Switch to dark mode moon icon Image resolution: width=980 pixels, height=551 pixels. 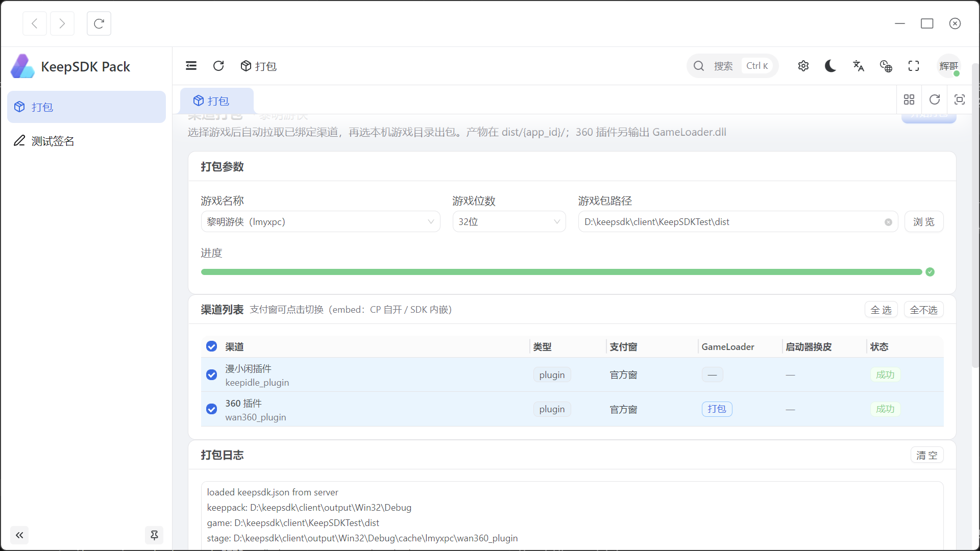(x=831, y=66)
